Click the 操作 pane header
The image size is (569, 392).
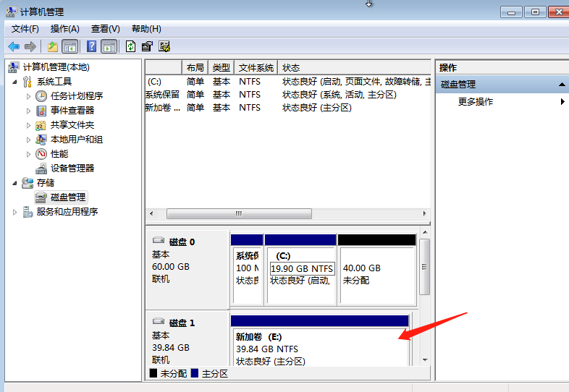click(x=502, y=68)
